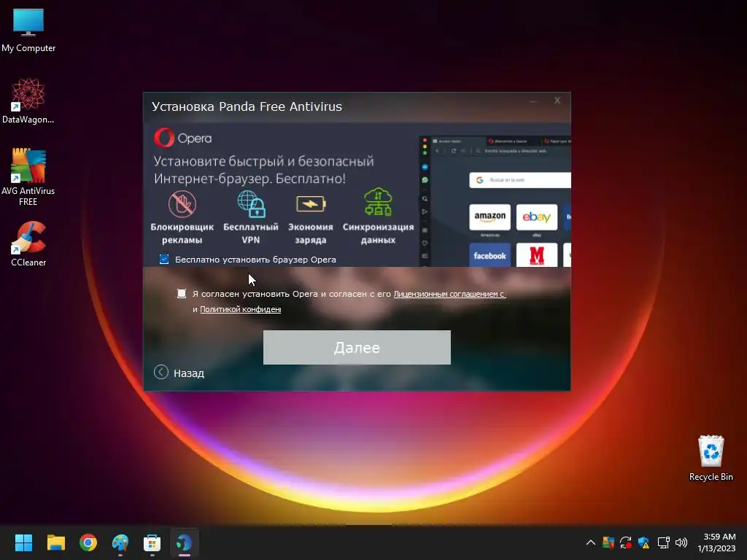747x560 pixels.
Task: Click the volume speaker tray icon
Action: coord(681,542)
